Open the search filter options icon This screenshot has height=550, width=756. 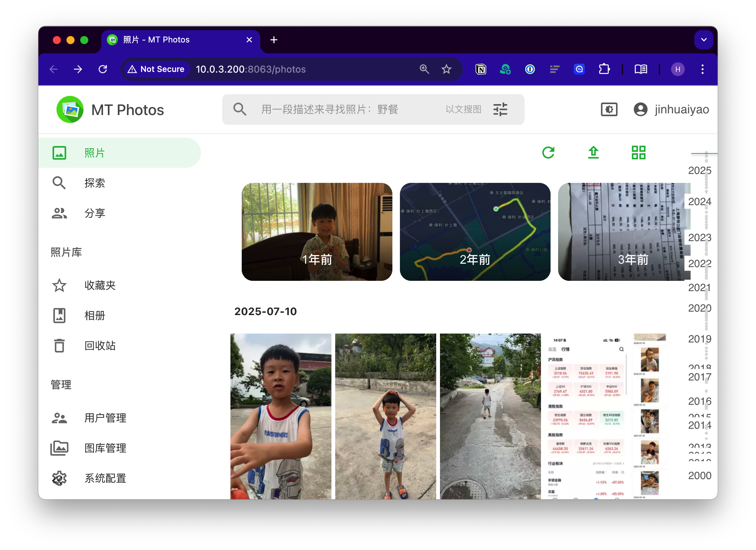point(500,110)
